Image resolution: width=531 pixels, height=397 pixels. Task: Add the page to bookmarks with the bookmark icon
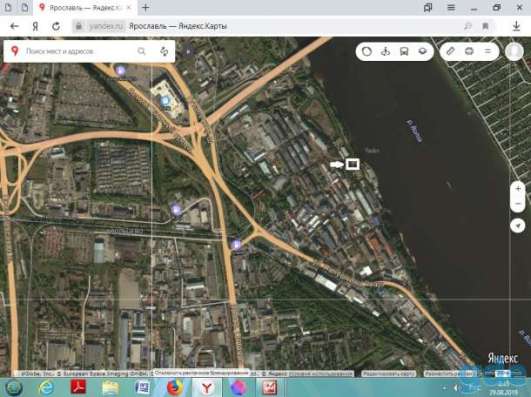pos(485,26)
